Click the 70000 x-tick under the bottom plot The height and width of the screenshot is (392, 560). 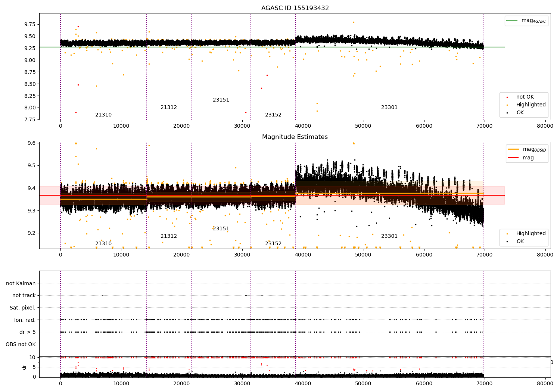click(485, 383)
